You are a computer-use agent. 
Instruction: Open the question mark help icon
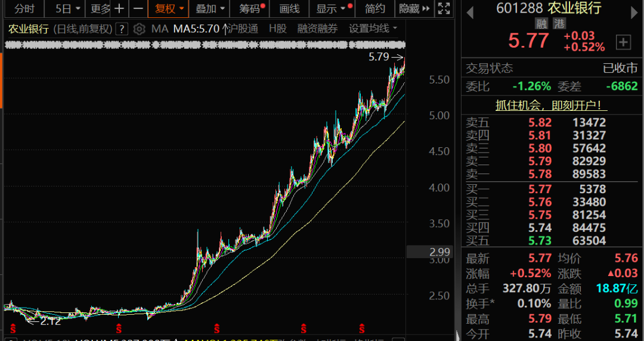point(122,29)
